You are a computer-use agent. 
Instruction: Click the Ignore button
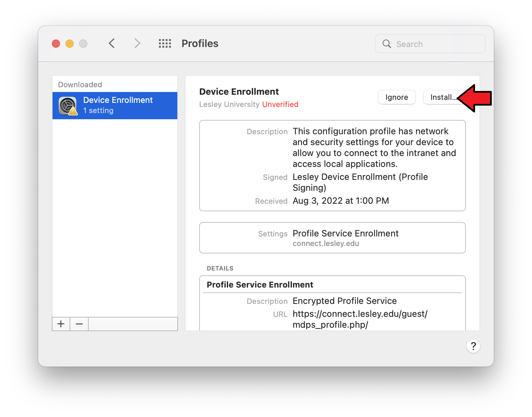tap(397, 97)
